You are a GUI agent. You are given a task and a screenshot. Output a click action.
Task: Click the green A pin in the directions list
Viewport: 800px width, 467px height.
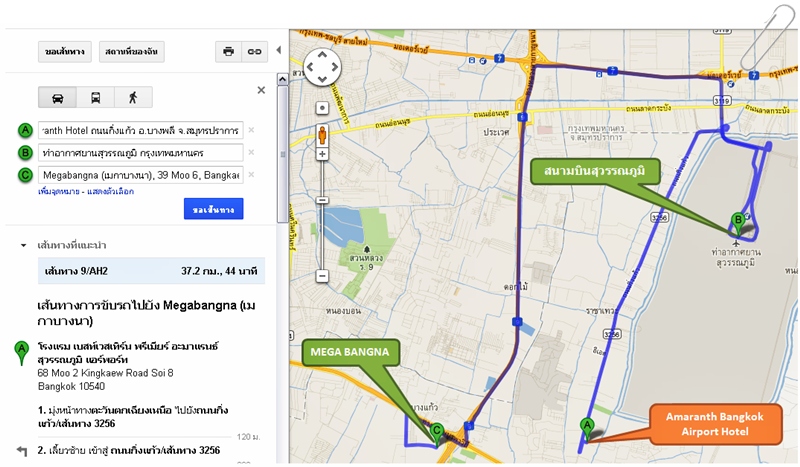(21, 353)
